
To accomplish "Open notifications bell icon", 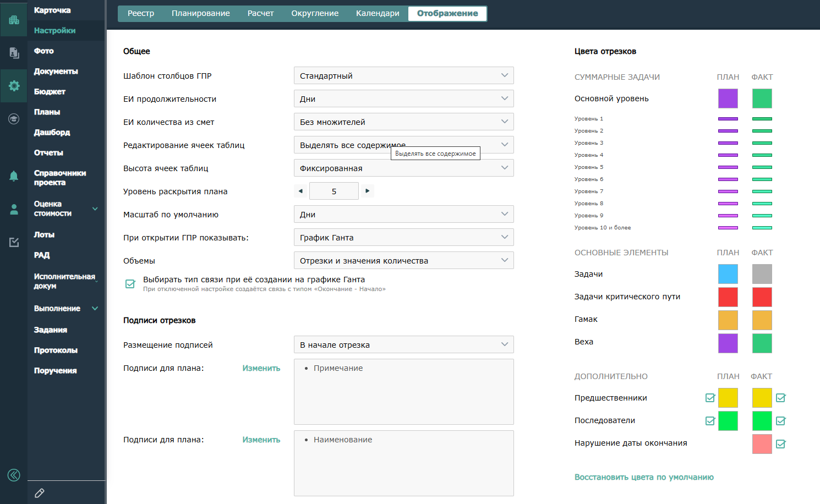I will coord(14,176).
